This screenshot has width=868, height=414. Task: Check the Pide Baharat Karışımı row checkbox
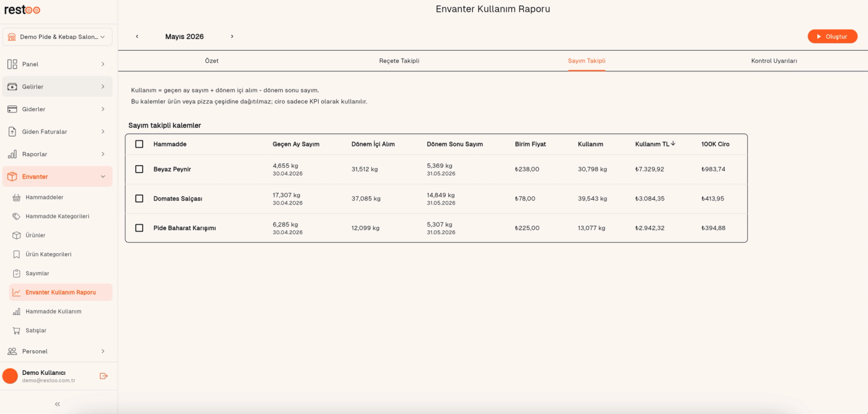(139, 228)
